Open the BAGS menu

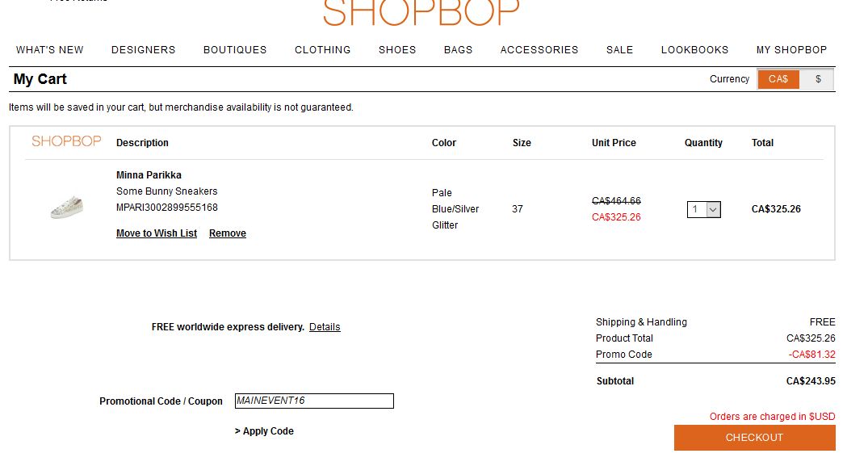[x=459, y=50]
